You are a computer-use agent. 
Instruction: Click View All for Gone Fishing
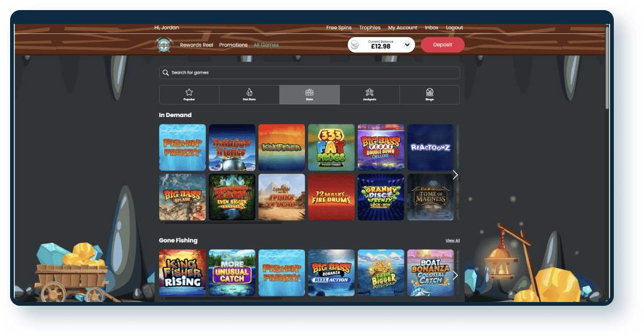[452, 240]
